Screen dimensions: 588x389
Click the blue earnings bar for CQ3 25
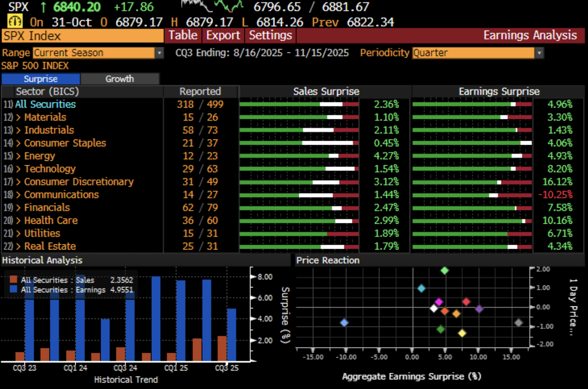tap(231, 335)
